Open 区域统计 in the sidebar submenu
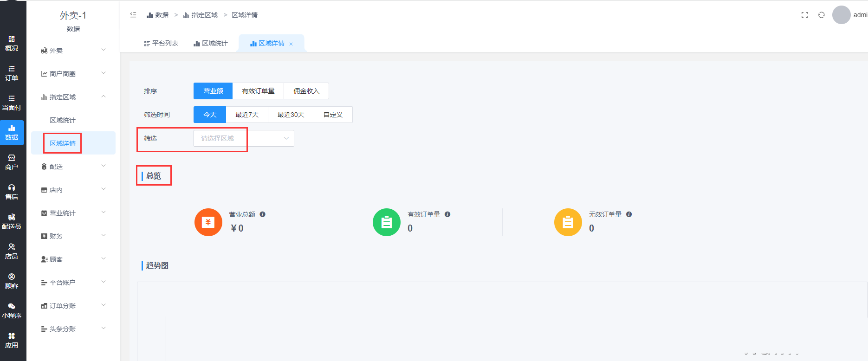 [x=63, y=120]
